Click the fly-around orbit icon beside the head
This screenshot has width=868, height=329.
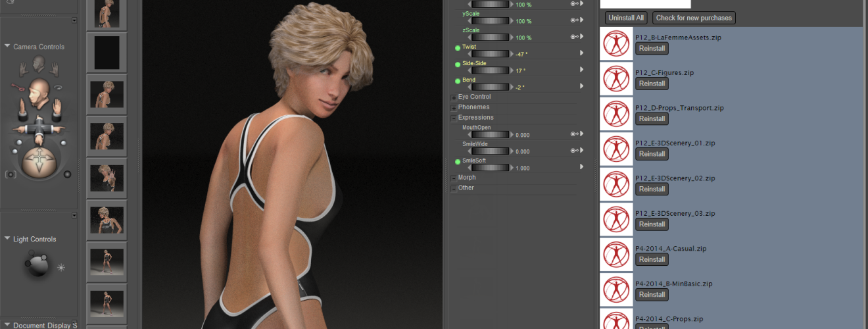tap(58, 87)
